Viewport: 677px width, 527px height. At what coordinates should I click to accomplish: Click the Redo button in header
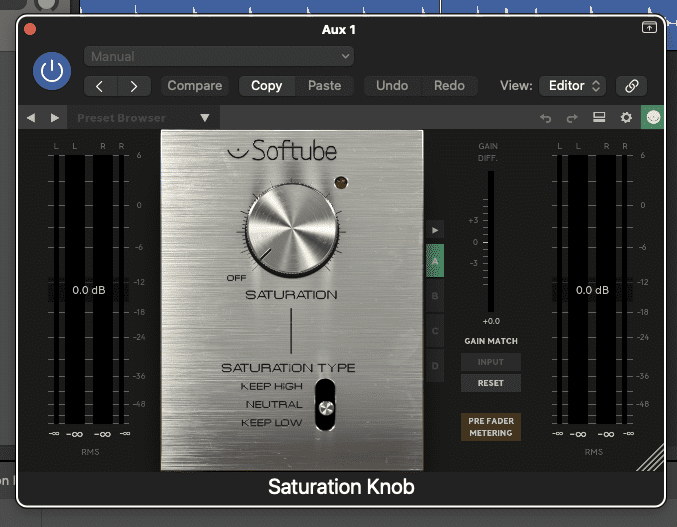(449, 85)
